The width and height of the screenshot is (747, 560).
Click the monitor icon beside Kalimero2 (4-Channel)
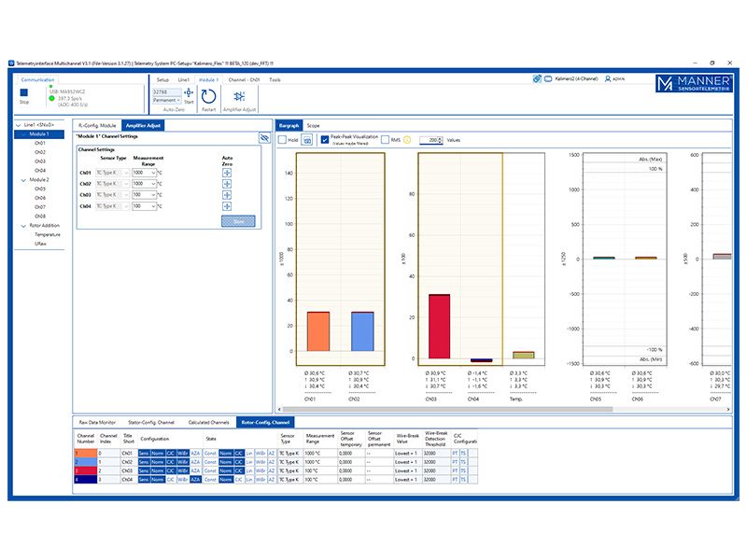[548, 79]
